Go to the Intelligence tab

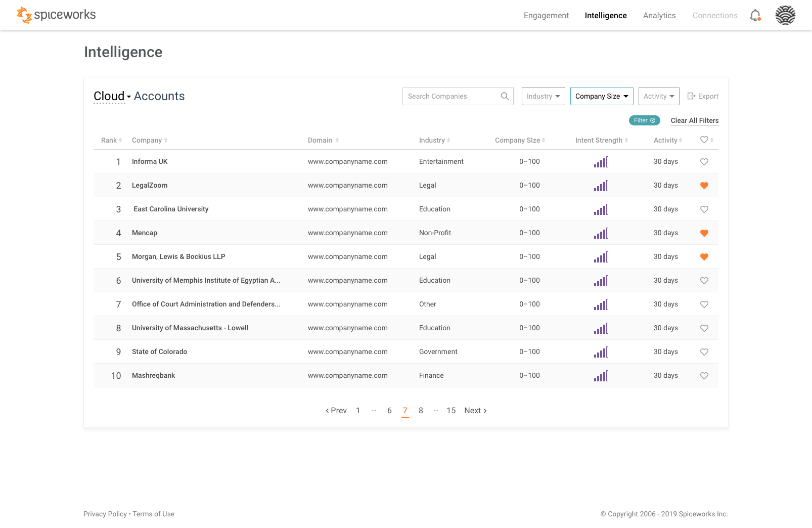[x=606, y=16]
